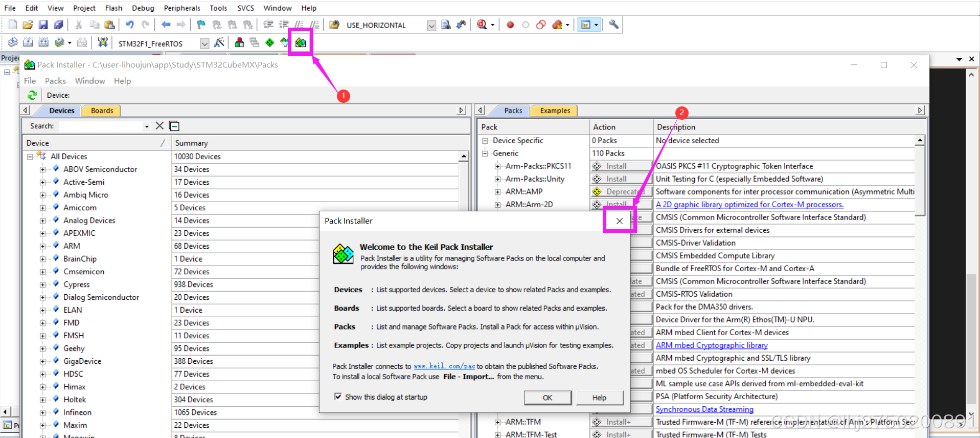The image size is (980, 438).
Task: Click in the device Search input field
Action: (x=100, y=126)
